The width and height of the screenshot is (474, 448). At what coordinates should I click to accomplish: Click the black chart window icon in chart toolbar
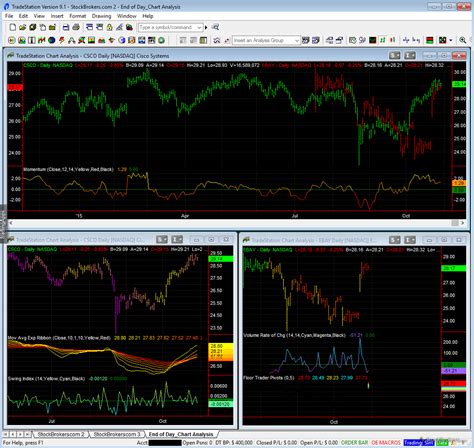click(x=372, y=40)
